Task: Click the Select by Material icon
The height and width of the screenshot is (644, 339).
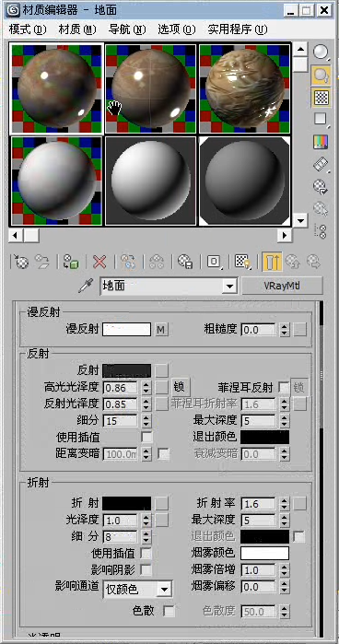Action: tap(321, 208)
